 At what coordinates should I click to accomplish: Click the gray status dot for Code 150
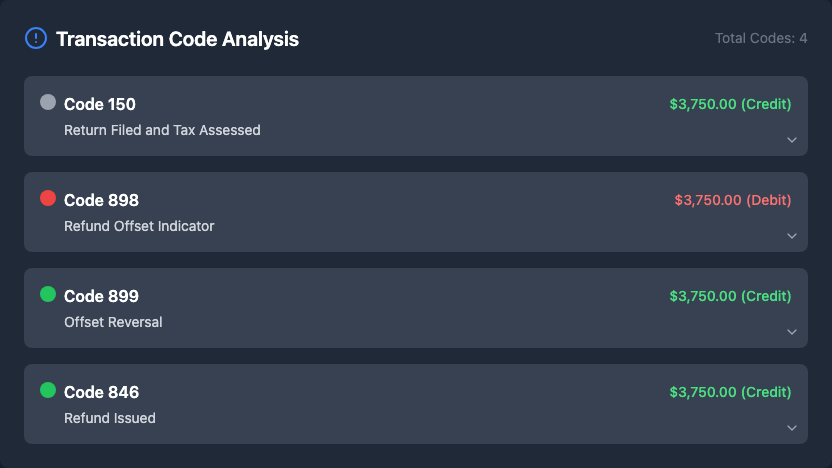coord(48,102)
